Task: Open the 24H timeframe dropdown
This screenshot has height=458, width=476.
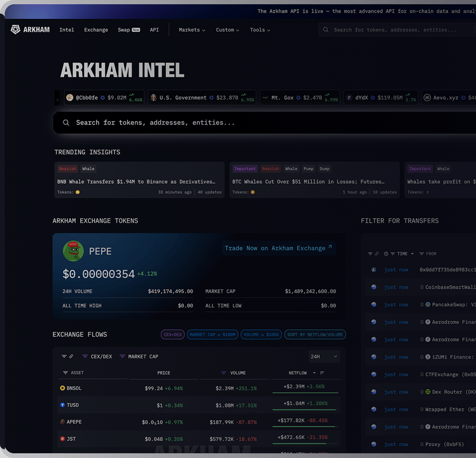Action: (x=324, y=357)
